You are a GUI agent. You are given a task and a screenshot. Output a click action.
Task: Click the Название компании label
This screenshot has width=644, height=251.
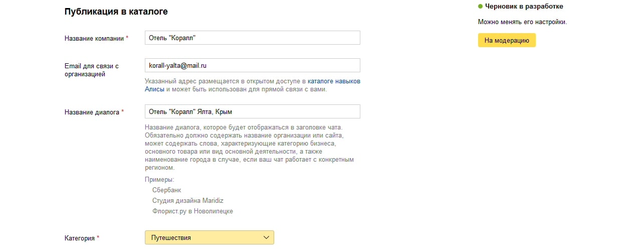pos(94,38)
